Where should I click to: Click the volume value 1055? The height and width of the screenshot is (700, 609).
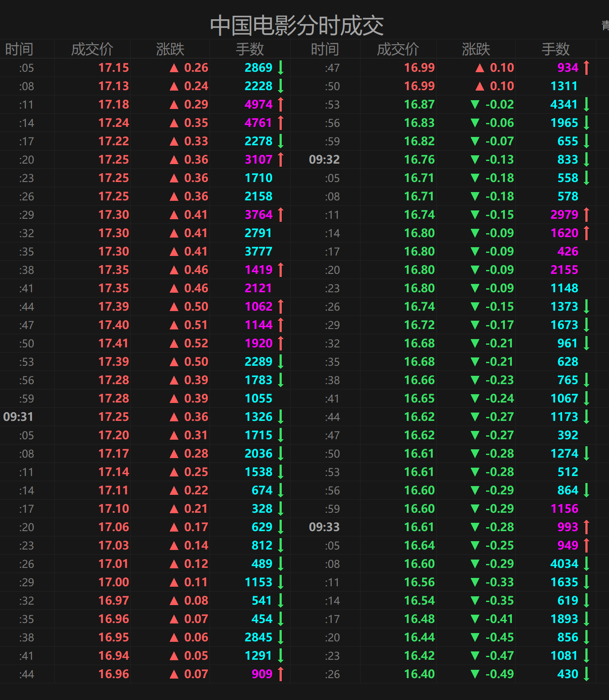point(259,399)
